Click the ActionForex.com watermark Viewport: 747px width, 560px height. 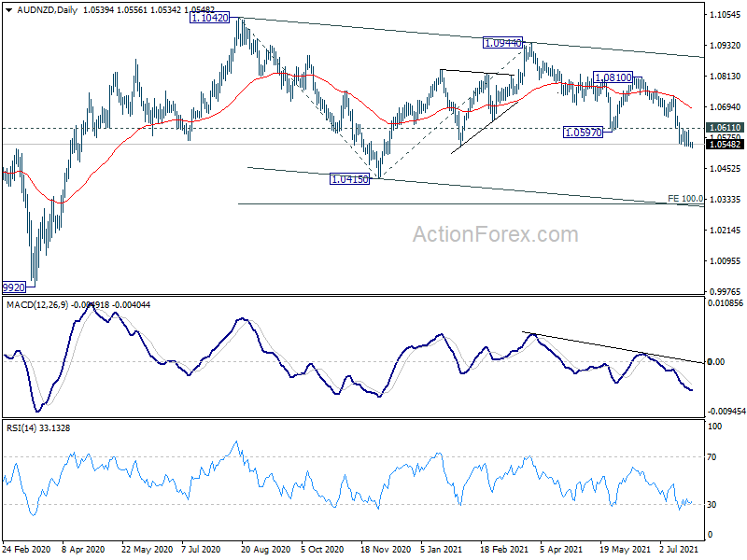(x=496, y=234)
